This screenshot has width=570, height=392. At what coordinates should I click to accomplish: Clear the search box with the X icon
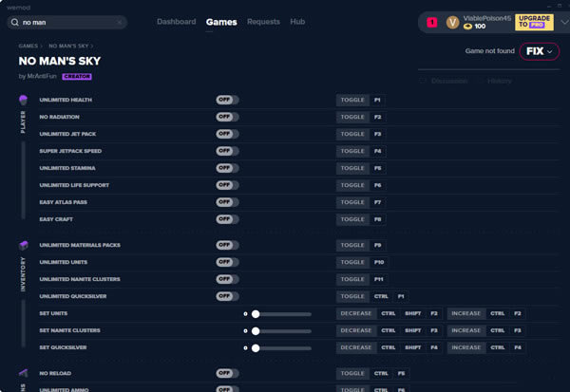120,22
